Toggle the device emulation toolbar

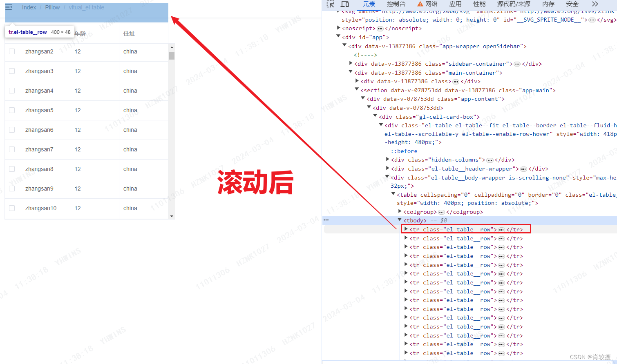tap(344, 4)
